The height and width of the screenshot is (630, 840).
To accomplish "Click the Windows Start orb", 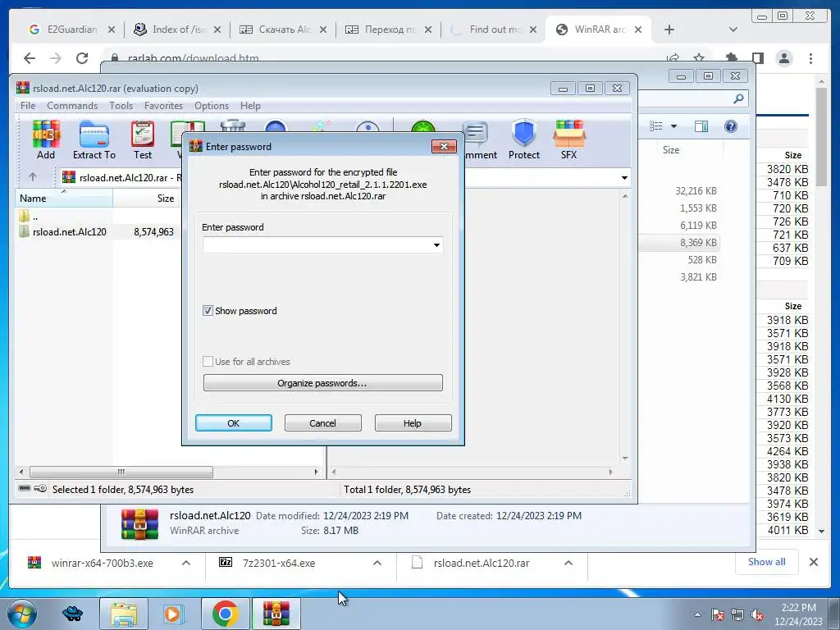I will [21, 614].
